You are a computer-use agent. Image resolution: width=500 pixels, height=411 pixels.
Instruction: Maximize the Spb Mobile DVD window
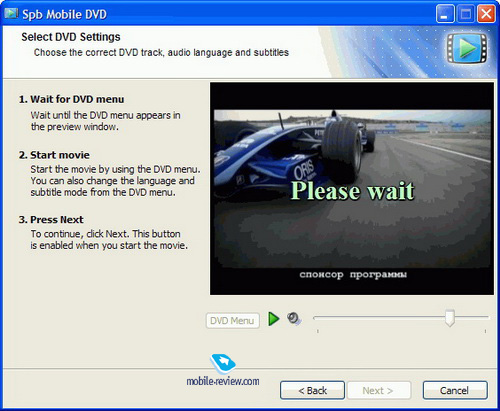click(x=465, y=14)
